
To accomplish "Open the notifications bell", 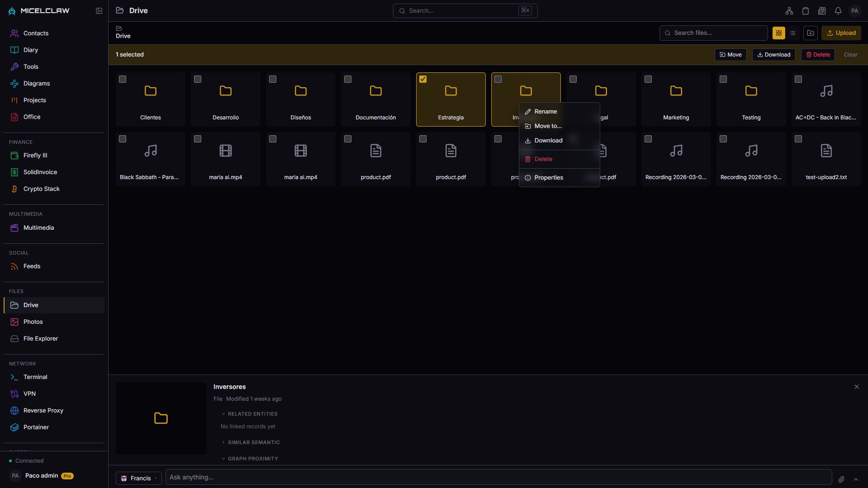I will coord(838,10).
